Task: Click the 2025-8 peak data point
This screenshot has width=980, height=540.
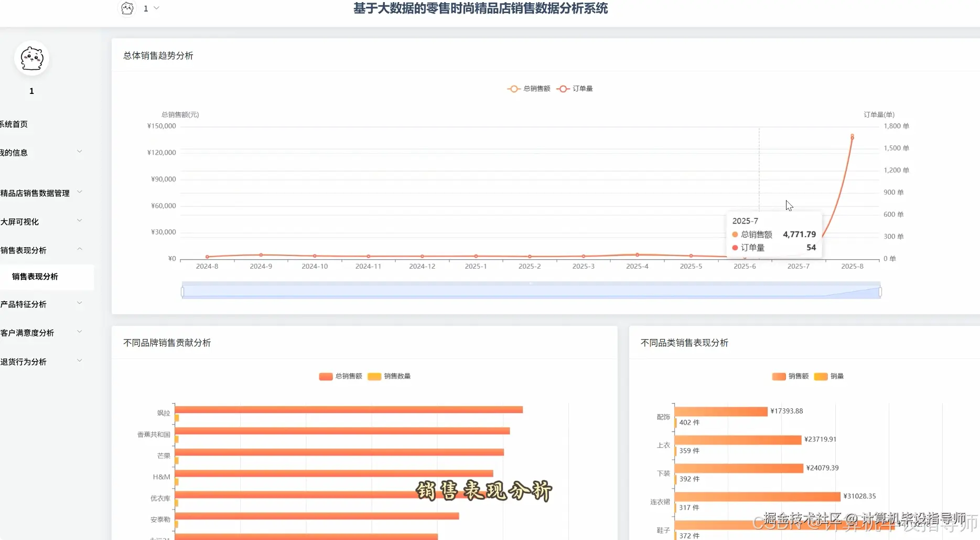Action: click(852, 136)
